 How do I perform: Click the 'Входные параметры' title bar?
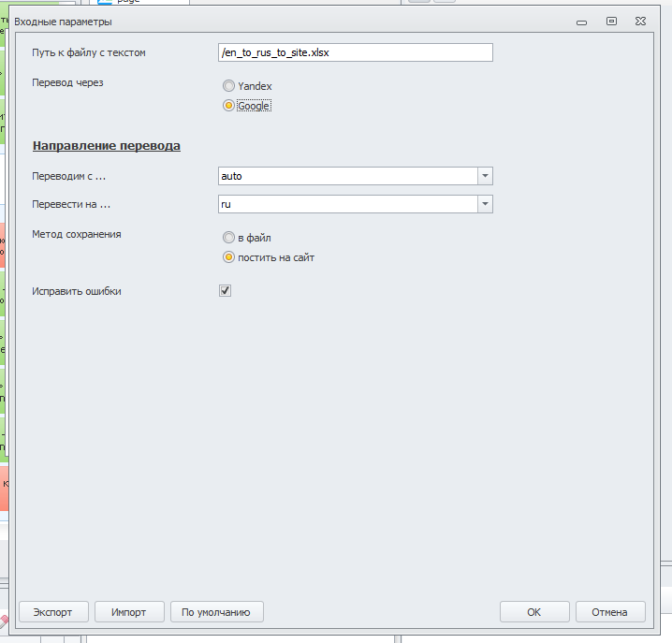[281, 20]
